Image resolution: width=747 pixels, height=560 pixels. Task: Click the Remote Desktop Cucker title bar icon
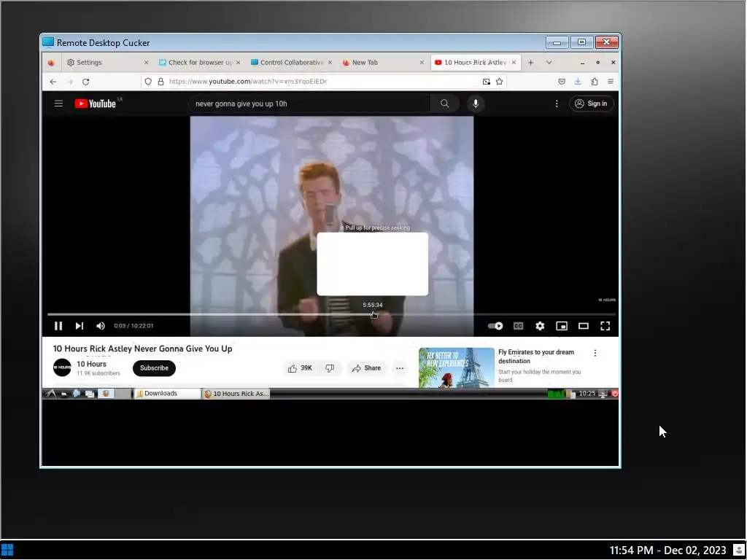(48, 42)
